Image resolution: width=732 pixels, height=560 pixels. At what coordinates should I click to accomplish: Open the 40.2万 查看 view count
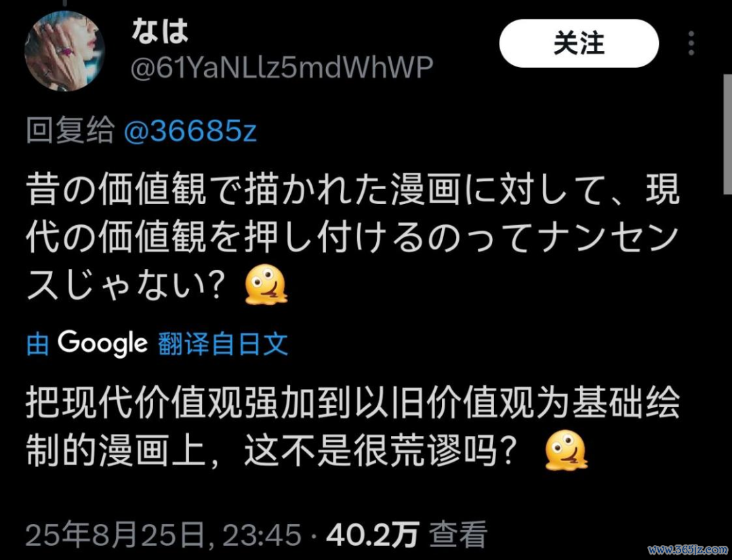(407, 535)
